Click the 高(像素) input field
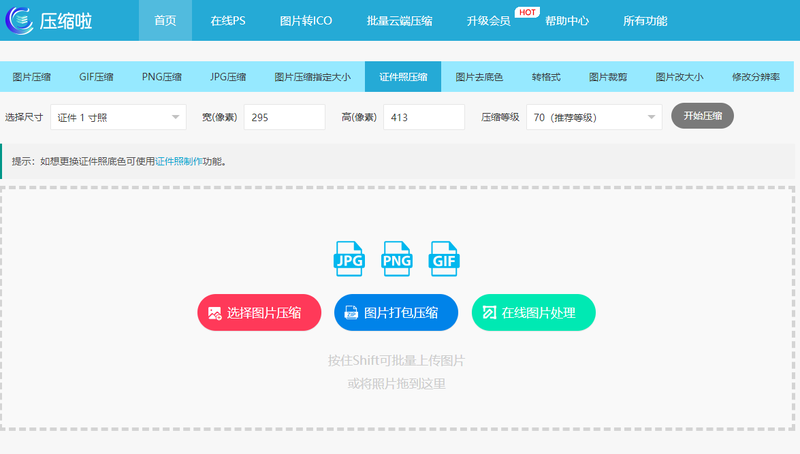 424,117
